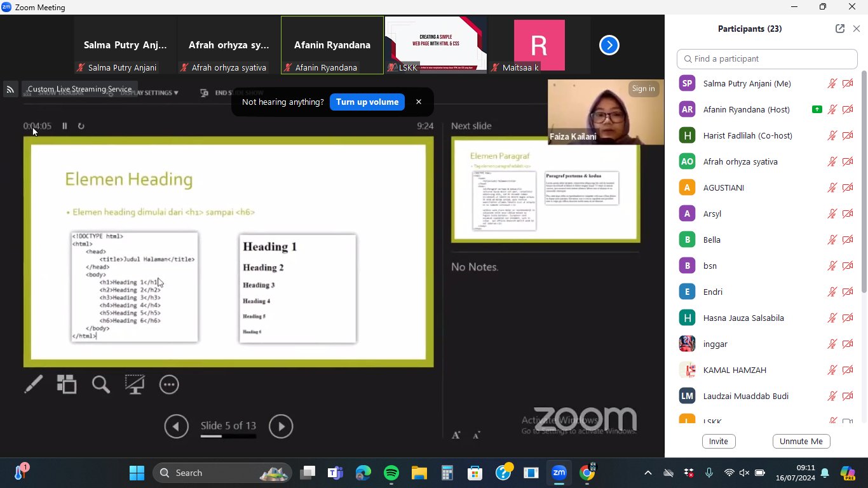Click the Elemen Paragraf next slide preview

(546, 190)
